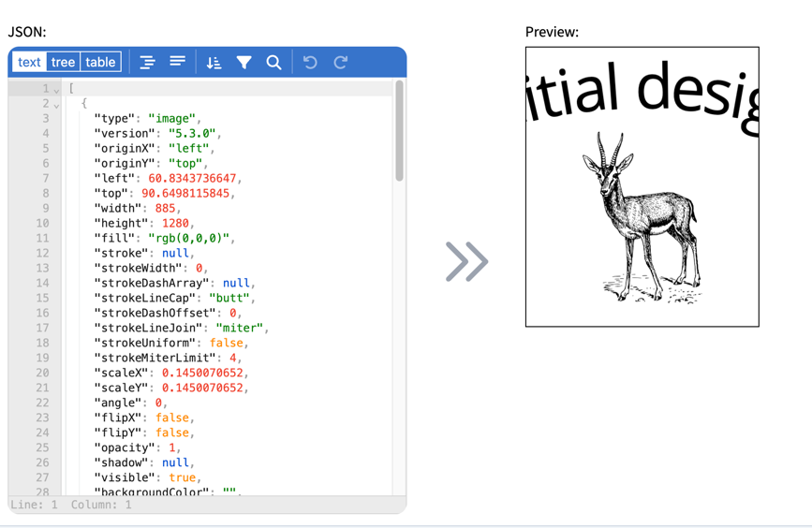Click the left value 60.8343736647

point(192,179)
